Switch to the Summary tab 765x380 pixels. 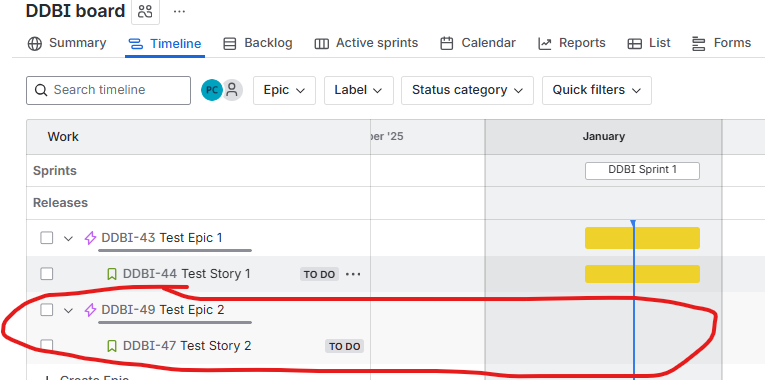pos(67,43)
